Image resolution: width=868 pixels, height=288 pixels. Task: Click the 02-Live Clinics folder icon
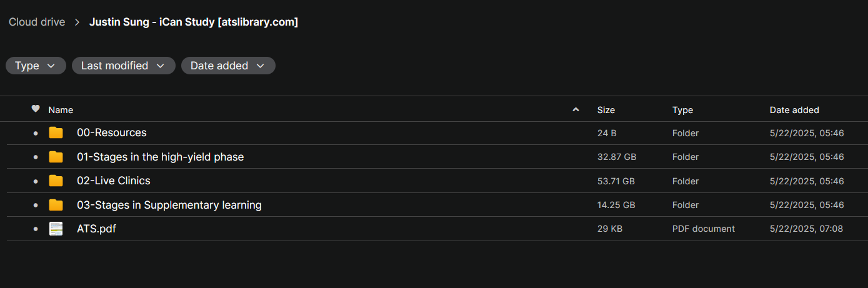(56, 181)
